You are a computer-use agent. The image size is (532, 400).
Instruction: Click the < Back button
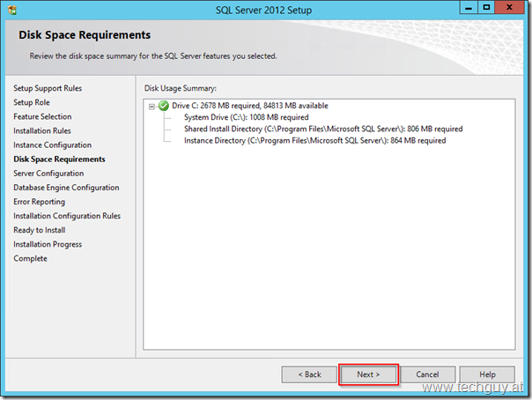(309, 374)
